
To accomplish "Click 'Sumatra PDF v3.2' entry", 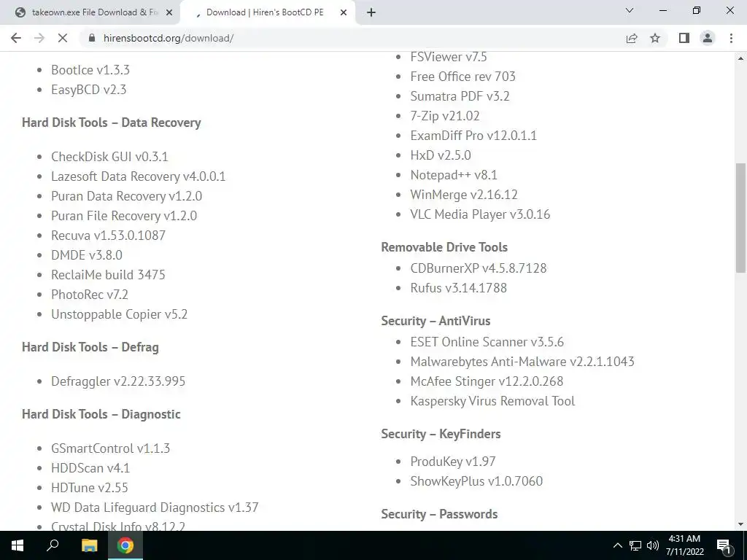I will pos(460,96).
